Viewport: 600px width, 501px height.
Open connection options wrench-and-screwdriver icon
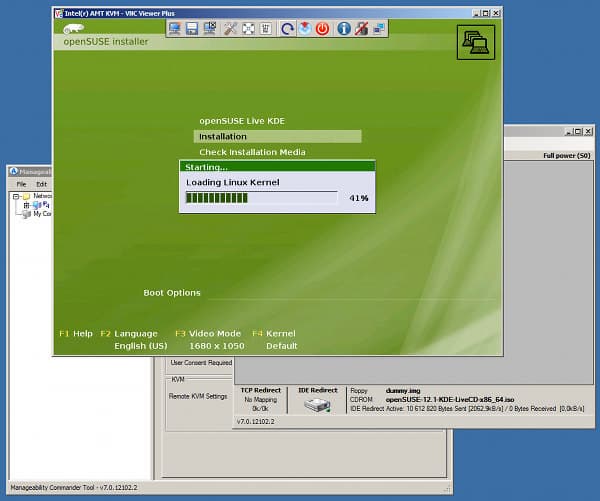(230, 29)
